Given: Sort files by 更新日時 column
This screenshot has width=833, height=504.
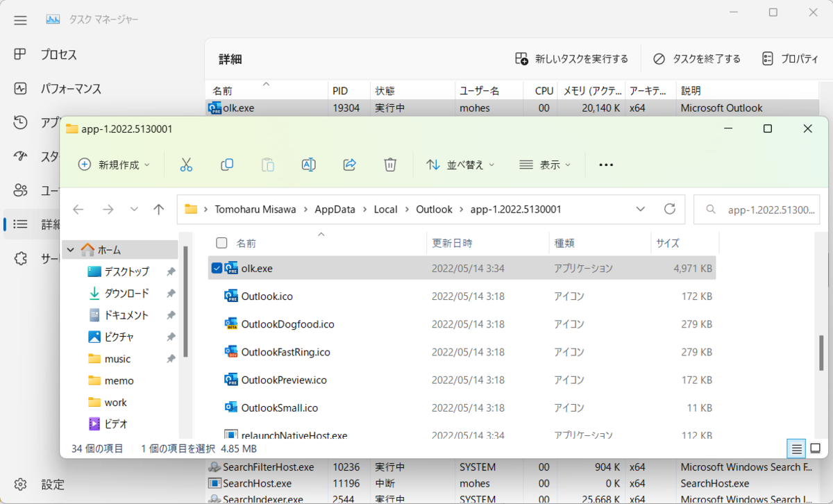Looking at the screenshot, I should point(487,243).
